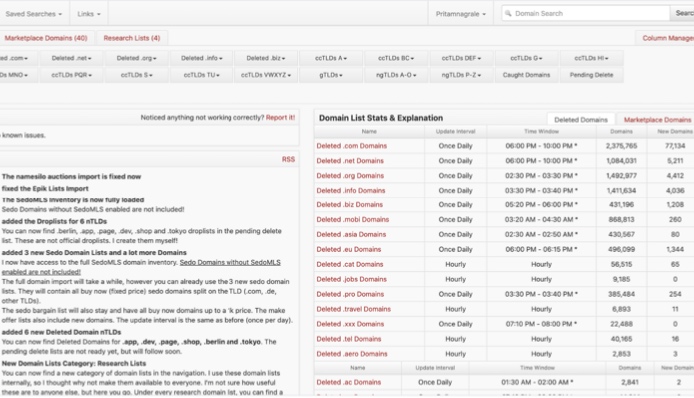The image size is (694, 398).
Task: Open Deleted .jobs Domains link
Action: [351, 279]
